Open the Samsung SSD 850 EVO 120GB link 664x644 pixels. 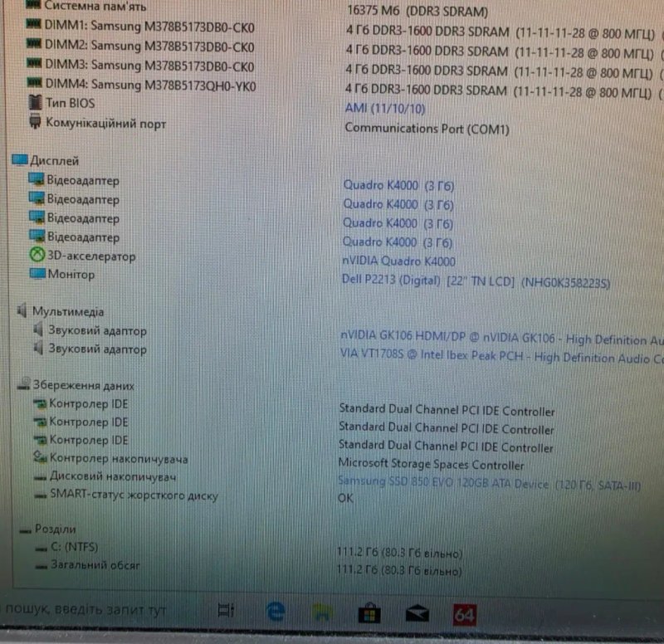(489, 483)
